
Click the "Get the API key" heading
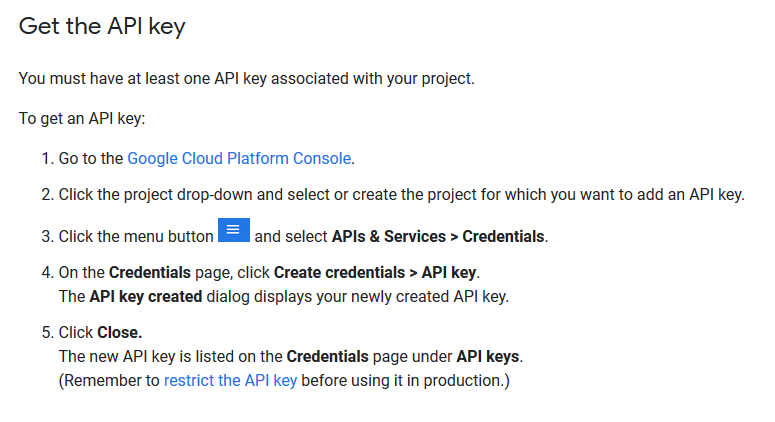102,27
